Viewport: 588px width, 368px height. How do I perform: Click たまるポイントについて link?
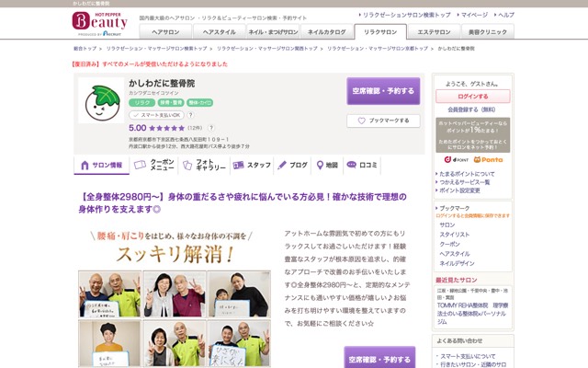coord(467,174)
